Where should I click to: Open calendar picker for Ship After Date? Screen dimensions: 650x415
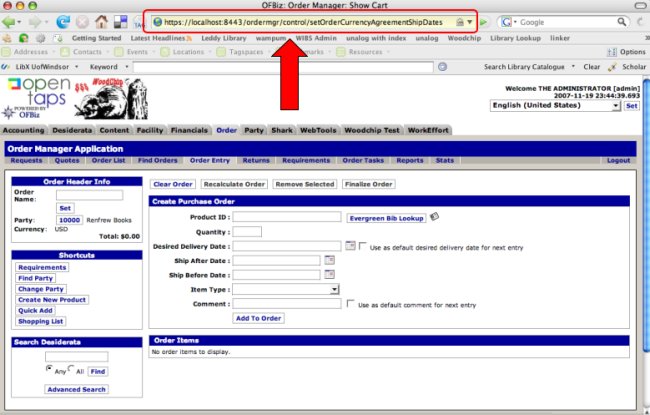tap(329, 260)
